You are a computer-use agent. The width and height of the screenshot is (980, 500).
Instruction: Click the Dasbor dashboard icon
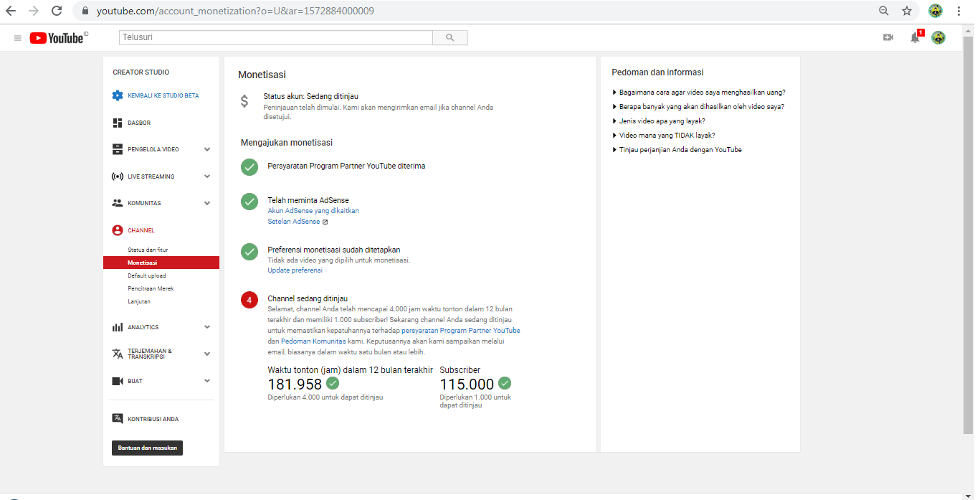(118, 123)
